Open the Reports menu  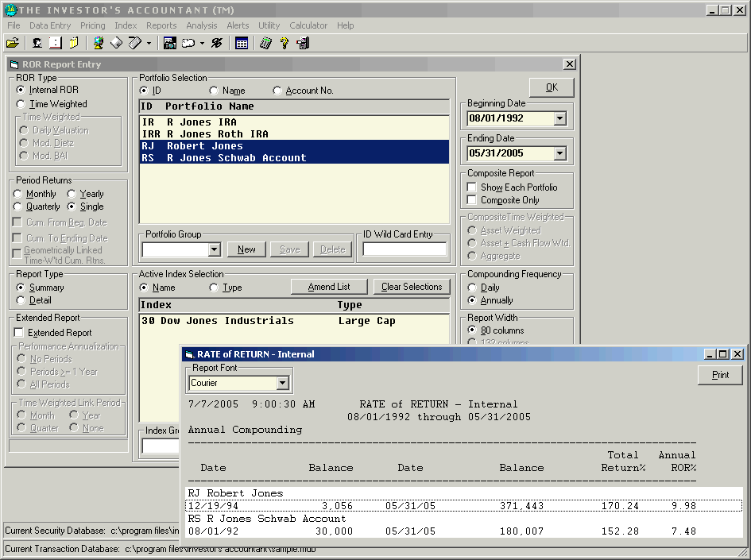point(161,25)
